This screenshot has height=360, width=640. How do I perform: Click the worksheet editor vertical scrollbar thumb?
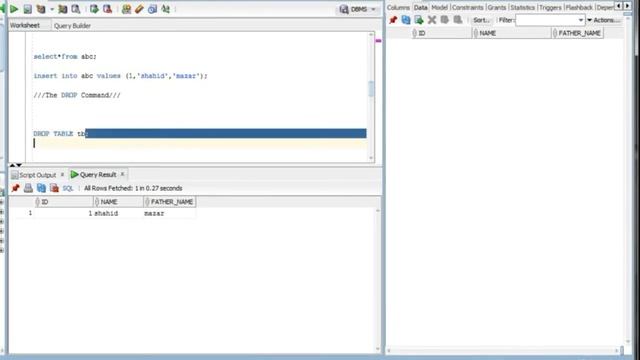click(x=371, y=89)
